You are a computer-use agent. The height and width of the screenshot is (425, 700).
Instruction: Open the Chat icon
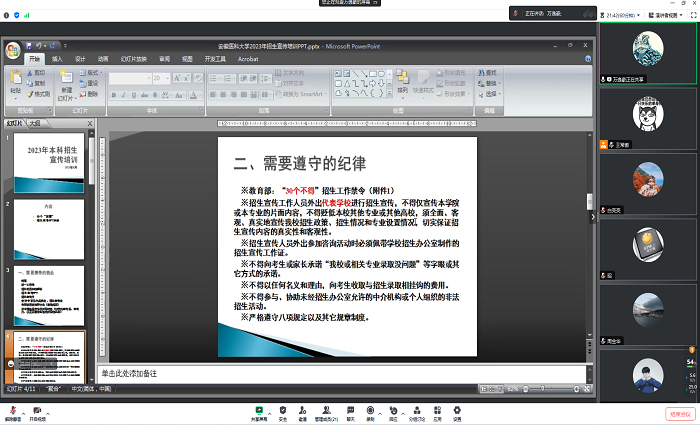pos(350,410)
